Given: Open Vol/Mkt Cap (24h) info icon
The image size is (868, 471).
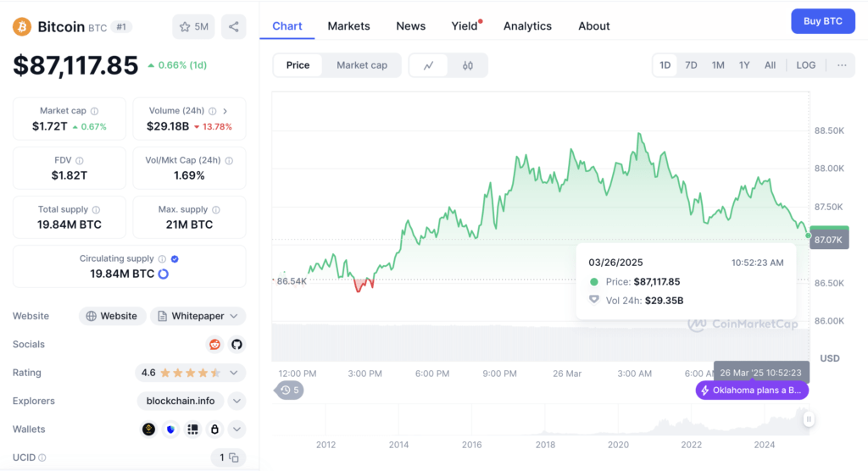Looking at the screenshot, I should click(x=229, y=160).
